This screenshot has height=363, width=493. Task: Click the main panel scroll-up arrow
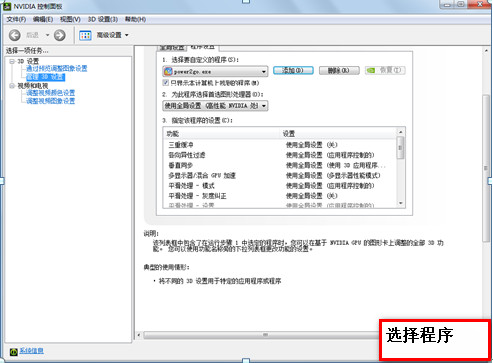[x=486, y=51]
